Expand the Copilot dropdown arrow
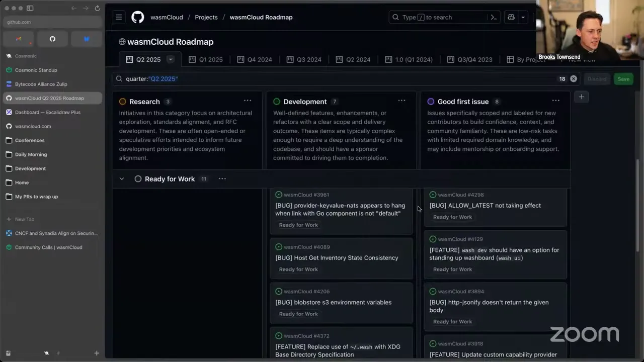This screenshot has height=362, width=644. (523, 17)
